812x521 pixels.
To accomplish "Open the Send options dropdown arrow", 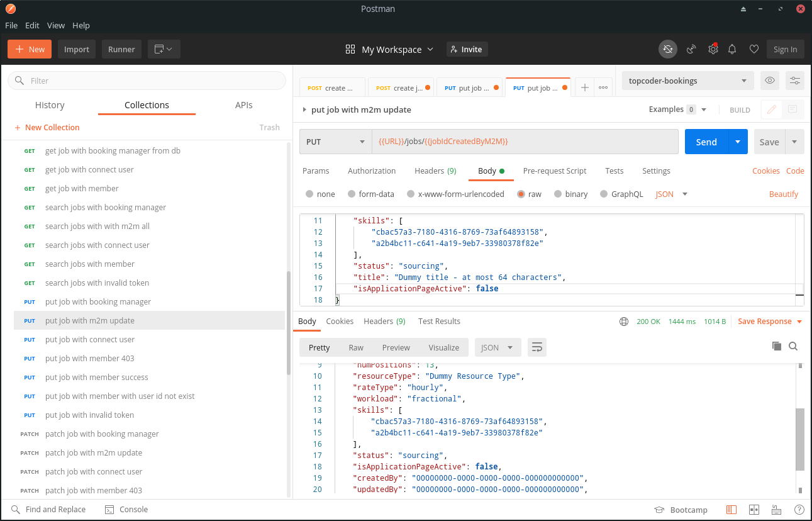I will (x=738, y=142).
